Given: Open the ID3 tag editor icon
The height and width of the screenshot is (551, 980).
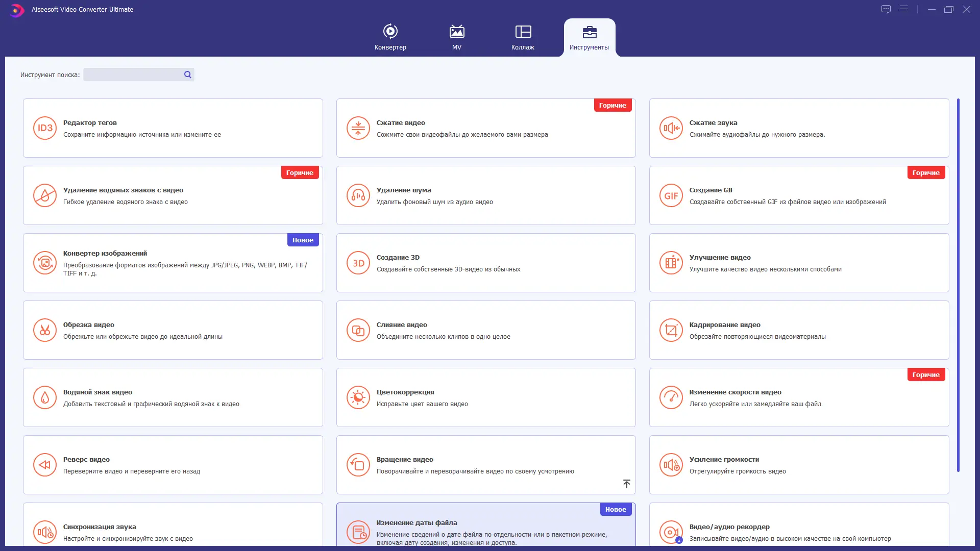Looking at the screenshot, I should 45,128.
